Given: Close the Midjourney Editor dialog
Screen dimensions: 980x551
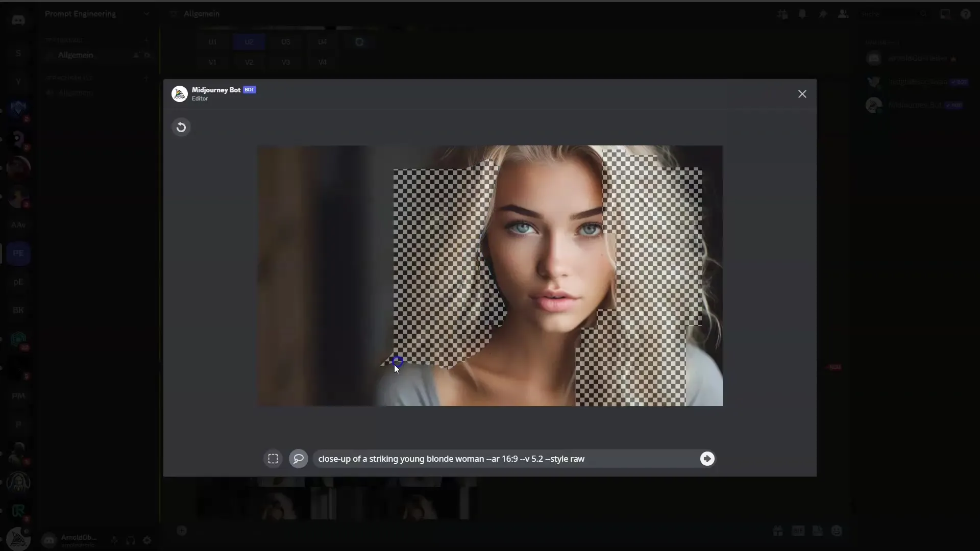Looking at the screenshot, I should (802, 94).
